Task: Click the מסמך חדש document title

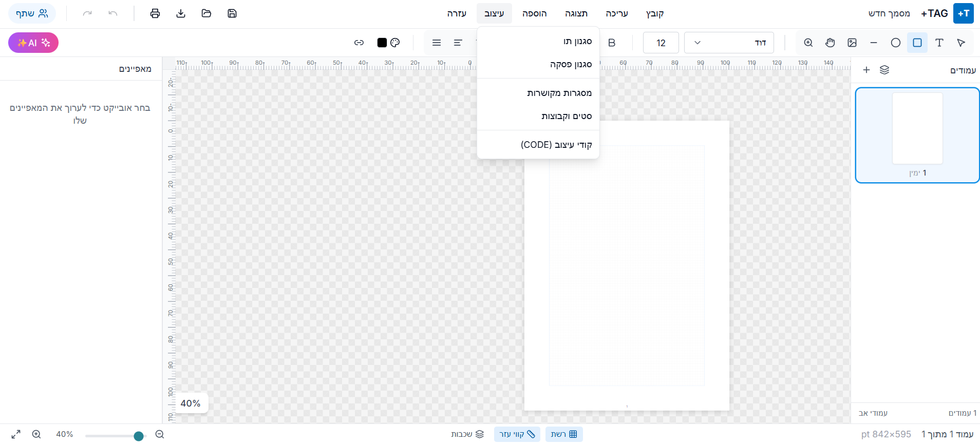Action: [889, 13]
